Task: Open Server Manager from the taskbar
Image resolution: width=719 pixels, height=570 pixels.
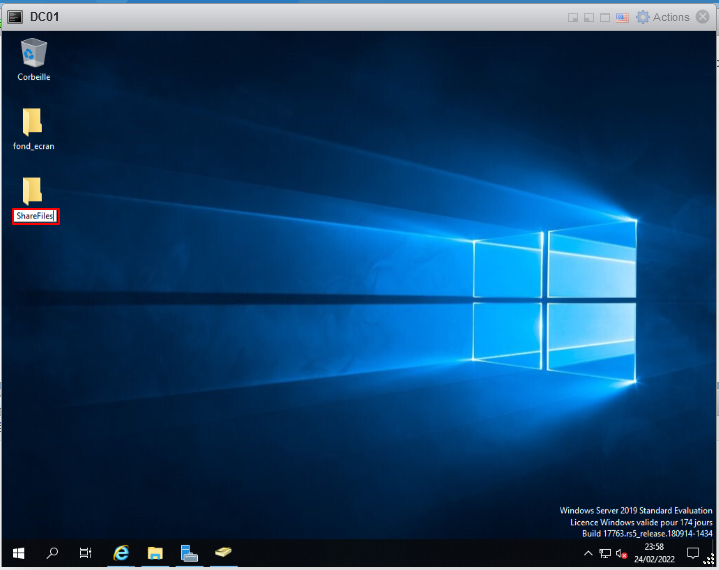Action: [x=189, y=553]
